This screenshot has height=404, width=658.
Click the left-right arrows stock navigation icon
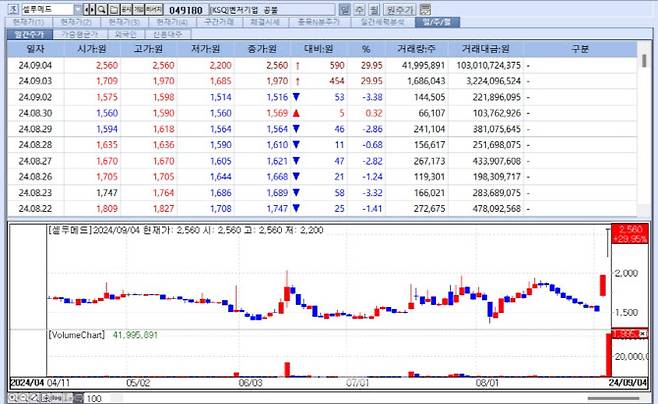tap(89, 9)
